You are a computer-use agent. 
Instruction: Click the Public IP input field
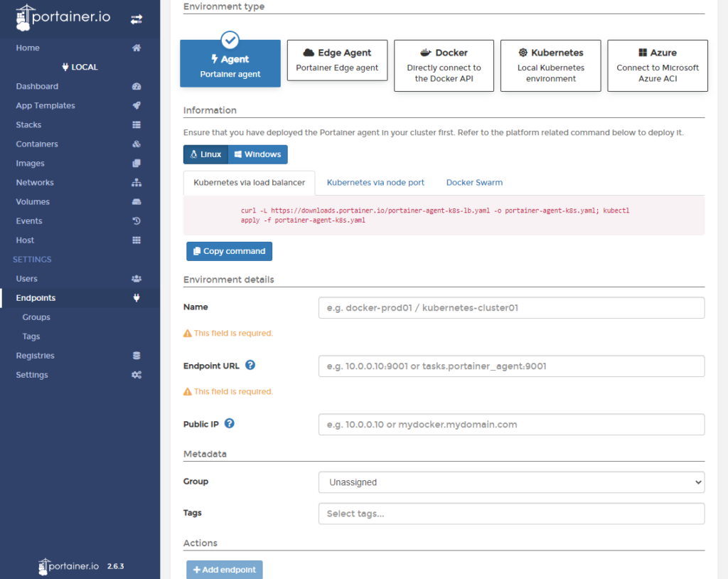coord(512,424)
